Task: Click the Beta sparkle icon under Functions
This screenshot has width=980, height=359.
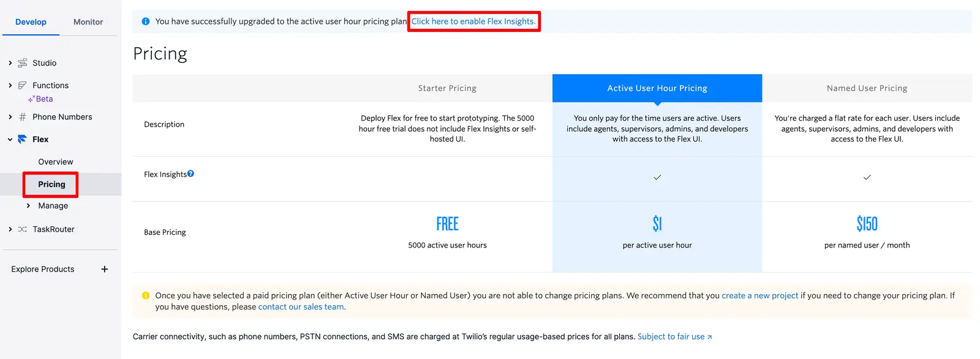Action: (31, 99)
